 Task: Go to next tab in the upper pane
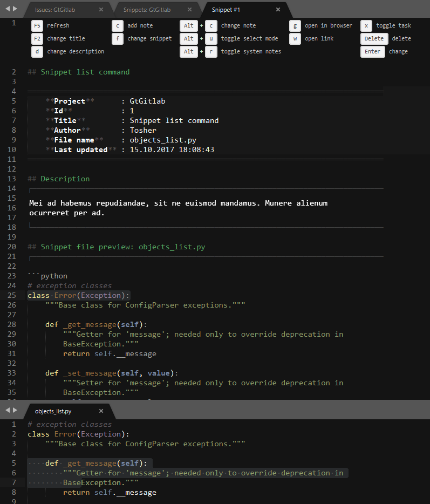(x=15, y=9)
